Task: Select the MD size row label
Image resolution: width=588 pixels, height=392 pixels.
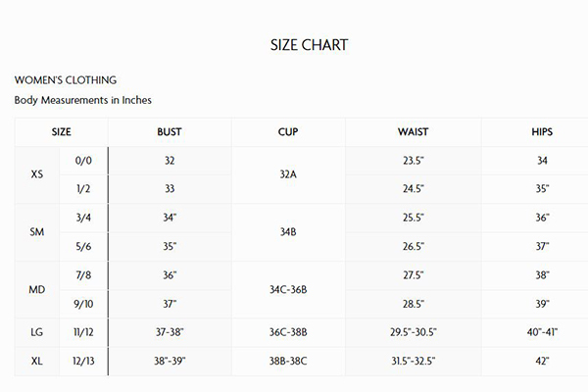Action: pyautogui.click(x=37, y=290)
